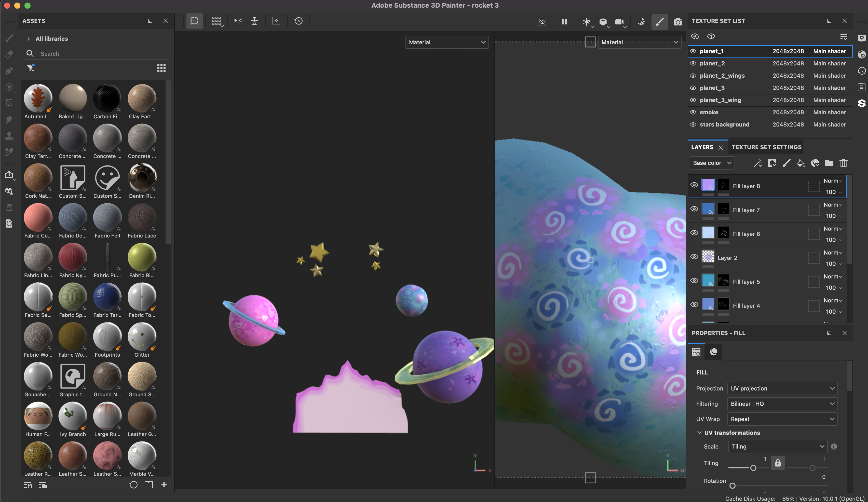Image resolution: width=868 pixels, height=502 pixels.
Task: Hide Fill layer 7 visibility
Action: pyautogui.click(x=694, y=209)
